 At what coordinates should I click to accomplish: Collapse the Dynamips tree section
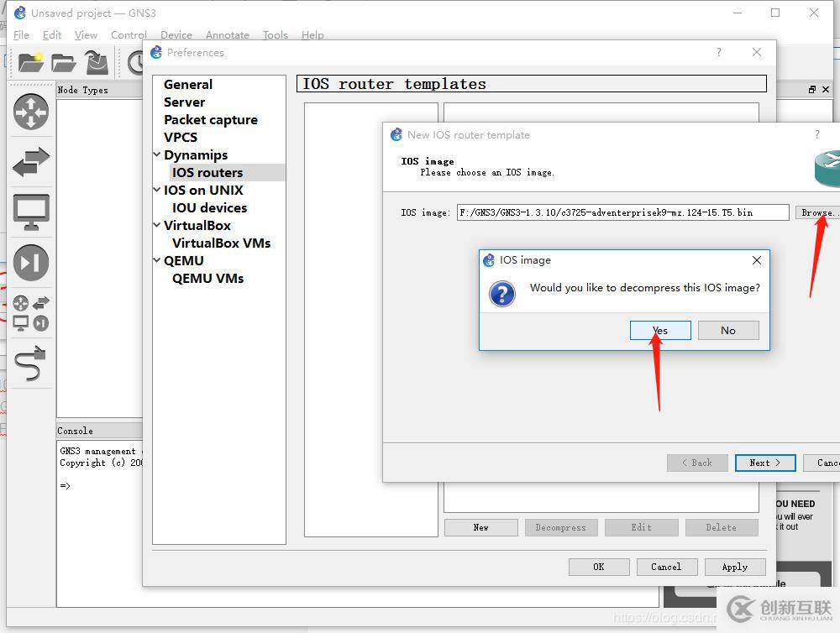(x=157, y=154)
